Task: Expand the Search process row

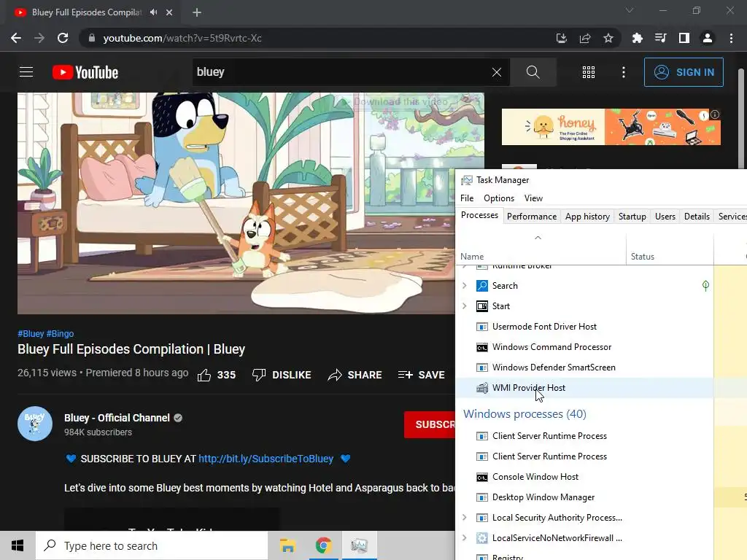Action: (465, 286)
